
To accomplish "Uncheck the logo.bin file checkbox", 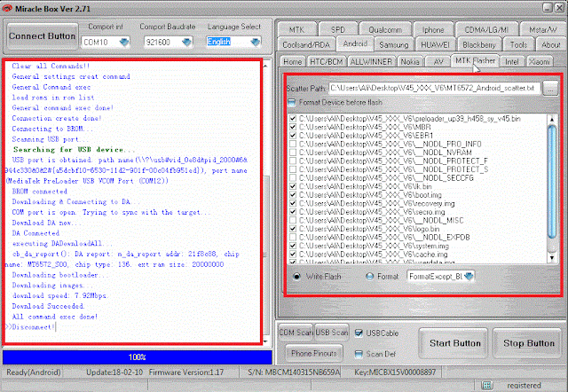I will (293, 229).
